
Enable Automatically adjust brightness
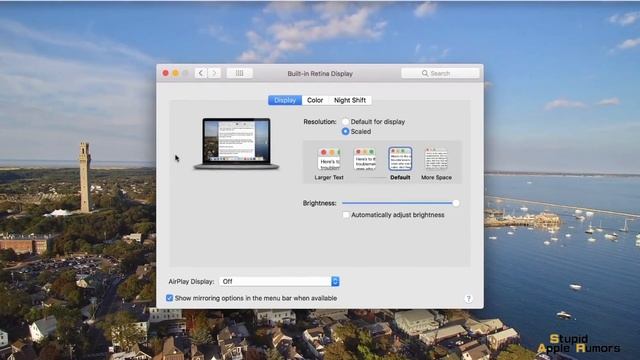346,215
